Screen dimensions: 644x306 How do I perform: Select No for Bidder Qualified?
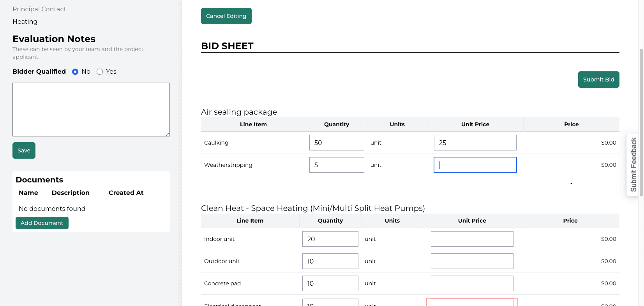[75, 72]
